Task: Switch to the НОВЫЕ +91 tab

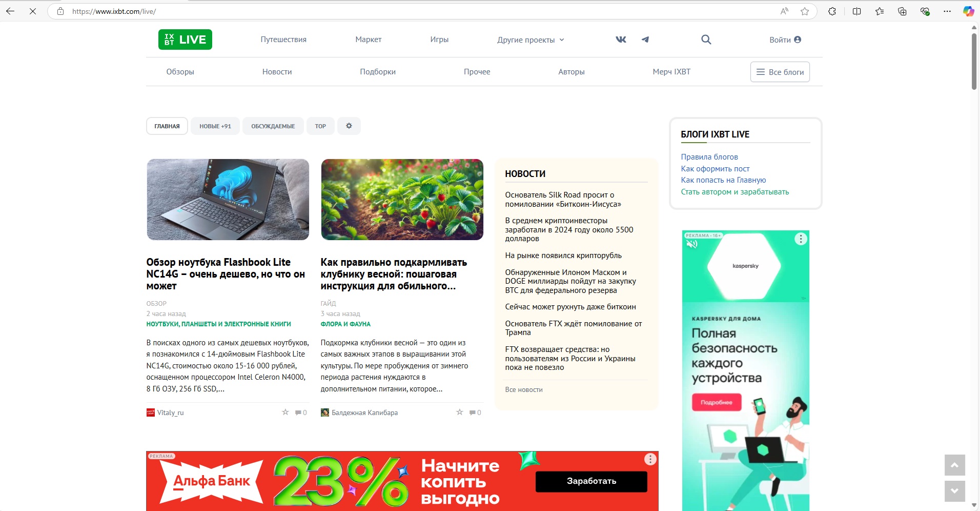Action: pyautogui.click(x=215, y=126)
